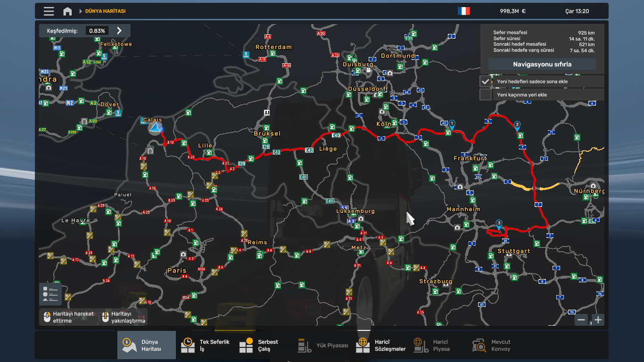
Task: Click the Rotterdam city label
Action: [x=273, y=47]
